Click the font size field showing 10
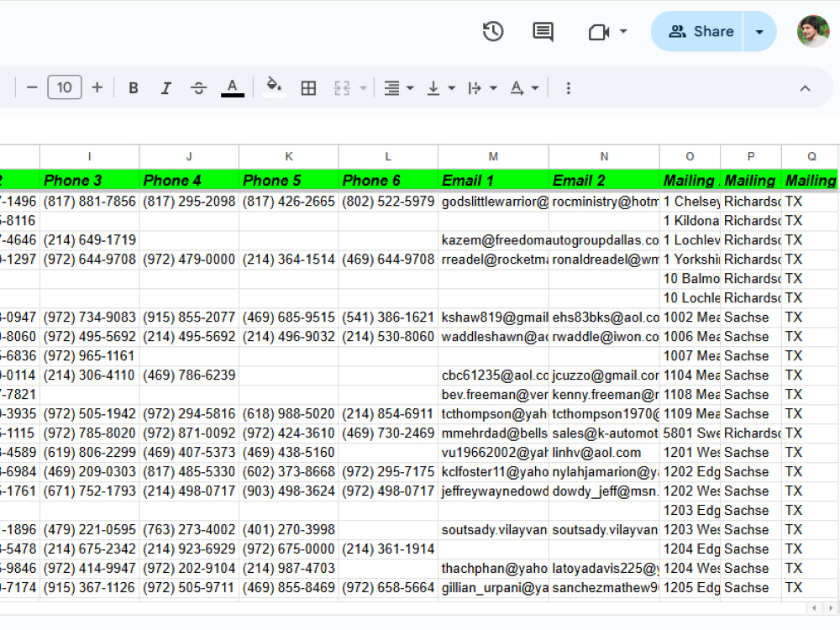This screenshot has height=630, width=840. click(x=65, y=88)
